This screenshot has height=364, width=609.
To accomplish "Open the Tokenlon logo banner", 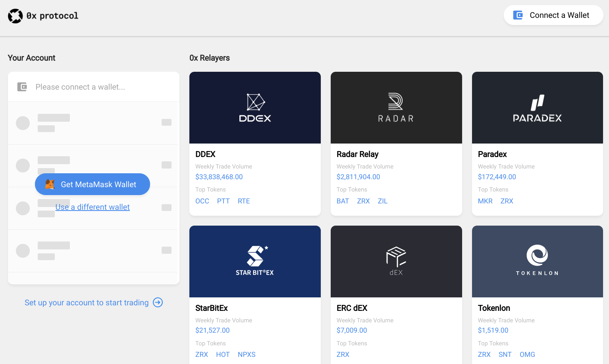I will click(538, 261).
